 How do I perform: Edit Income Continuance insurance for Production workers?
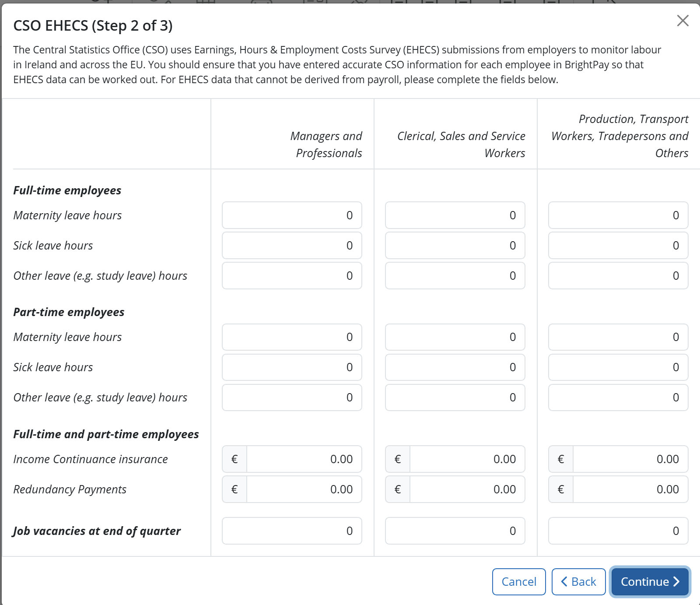630,459
